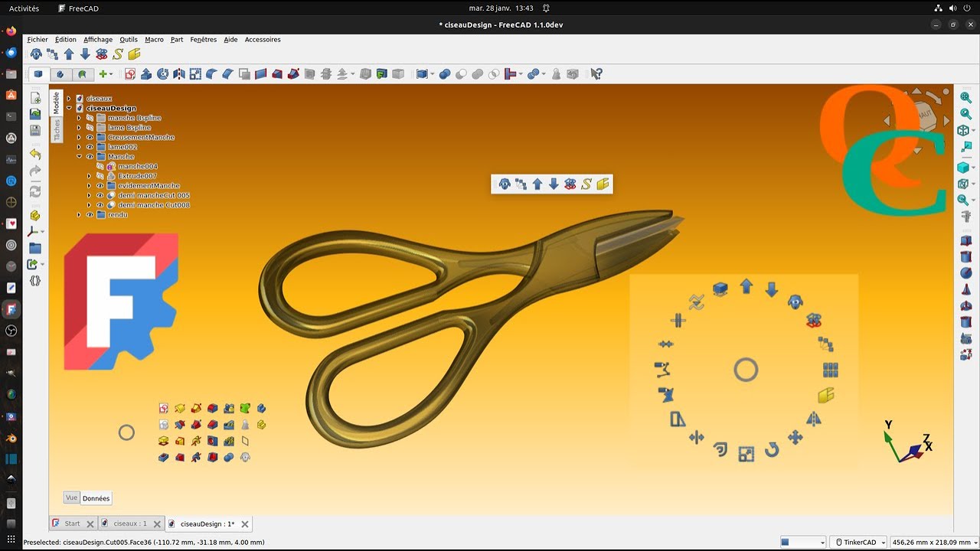Create a torus primitive from the right toolbar

click(x=965, y=305)
